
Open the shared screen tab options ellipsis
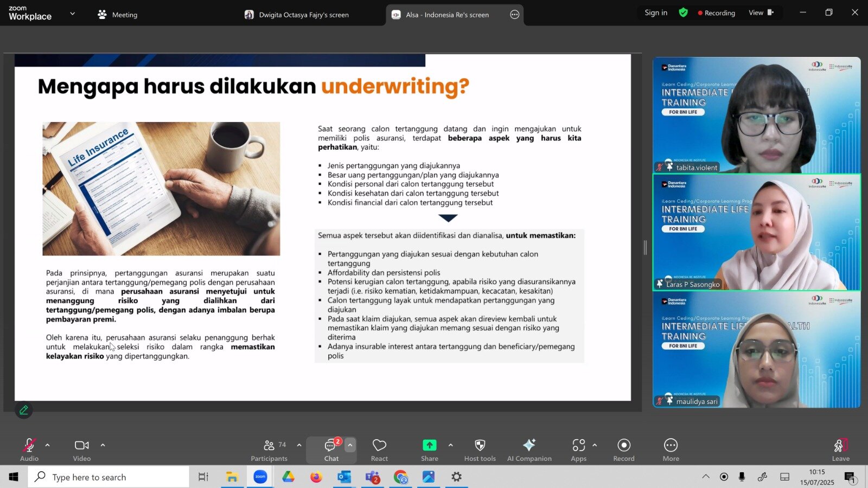515,15
